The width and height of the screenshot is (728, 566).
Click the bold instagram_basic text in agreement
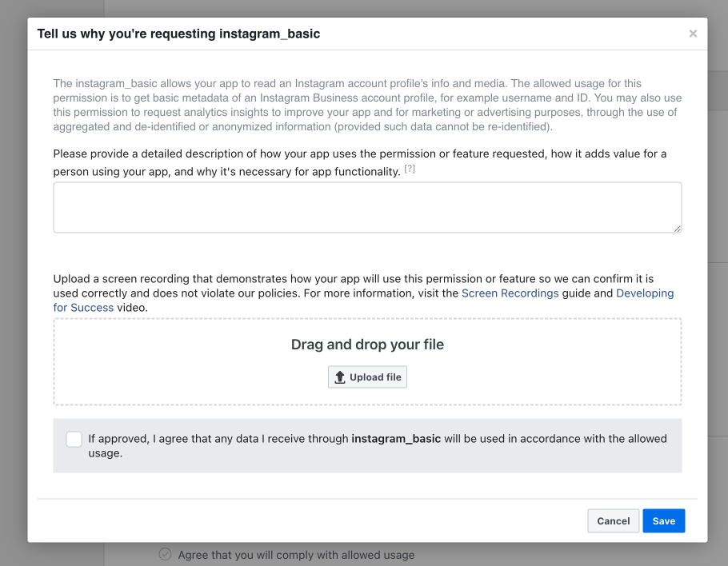coord(396,438)
